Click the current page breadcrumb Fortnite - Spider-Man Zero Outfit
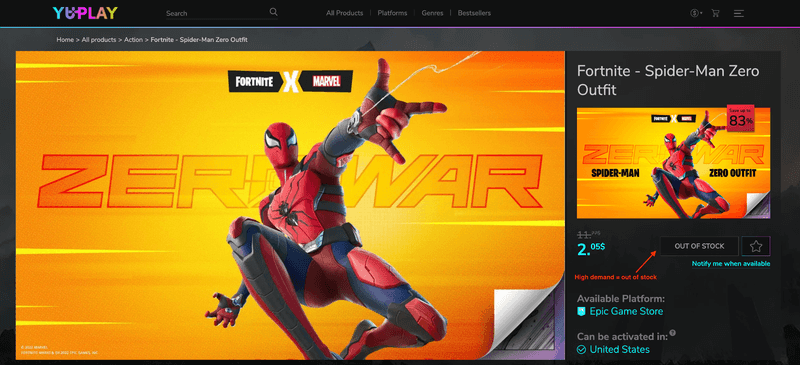This screenshot has width=800, height=365. point(199,39)
